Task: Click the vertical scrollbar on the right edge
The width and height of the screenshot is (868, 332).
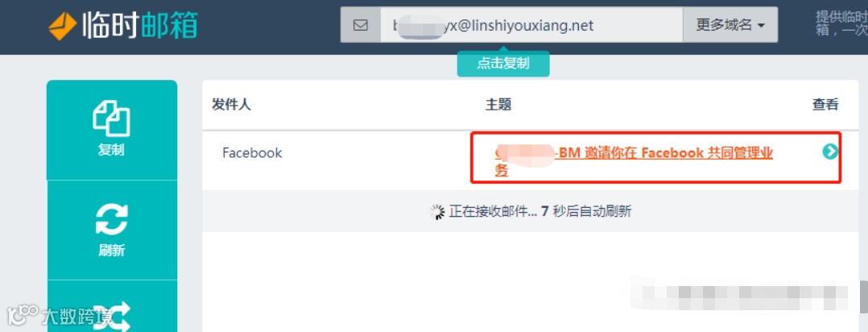Action: pos(864,296)
